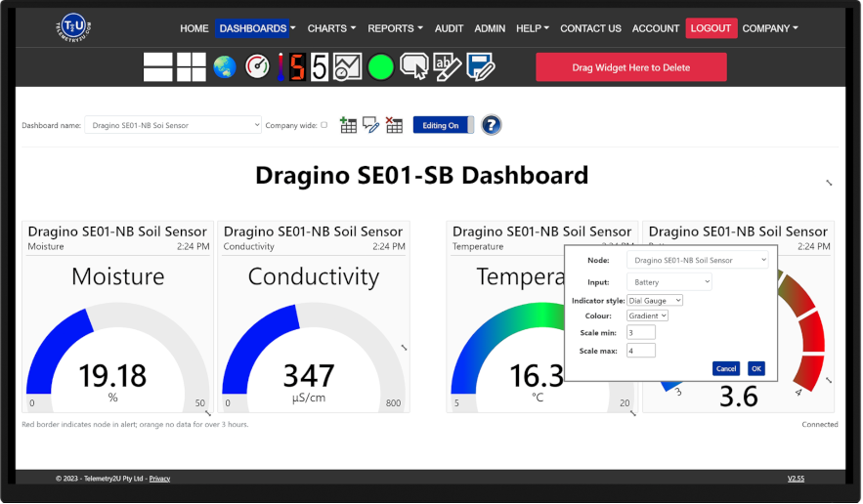Open the Node dropdown in dialog
The width and height of the screenshot is (863, 504).
[697, 260]
